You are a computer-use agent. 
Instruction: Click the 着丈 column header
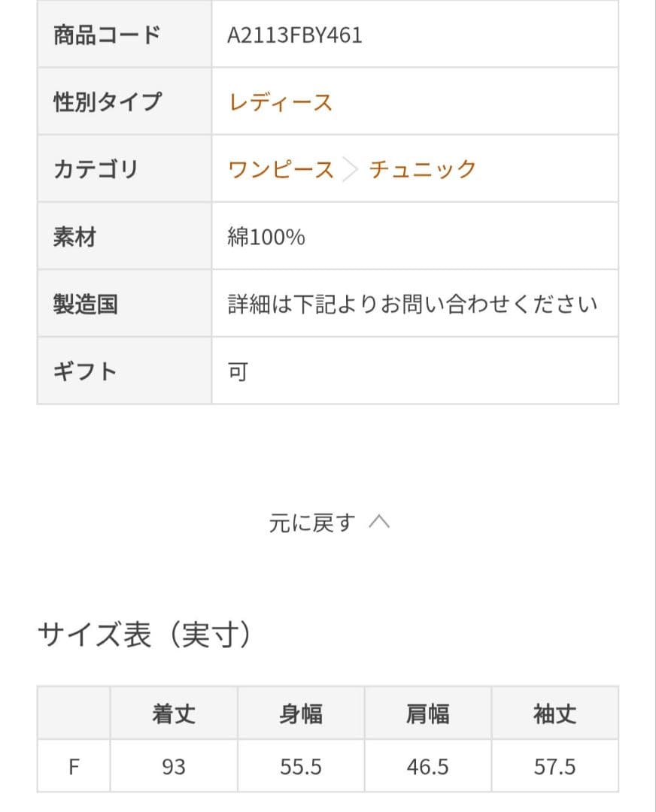click(x=174, y=714)
